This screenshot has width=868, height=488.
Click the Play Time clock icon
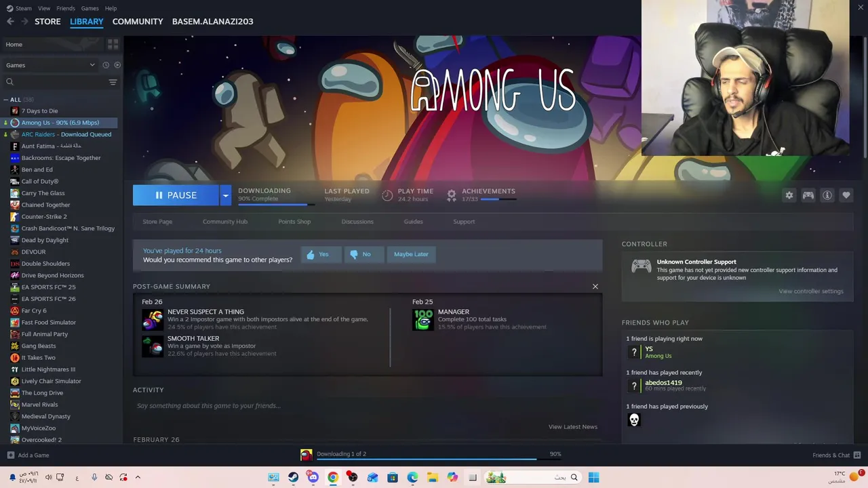coord(387,195)
